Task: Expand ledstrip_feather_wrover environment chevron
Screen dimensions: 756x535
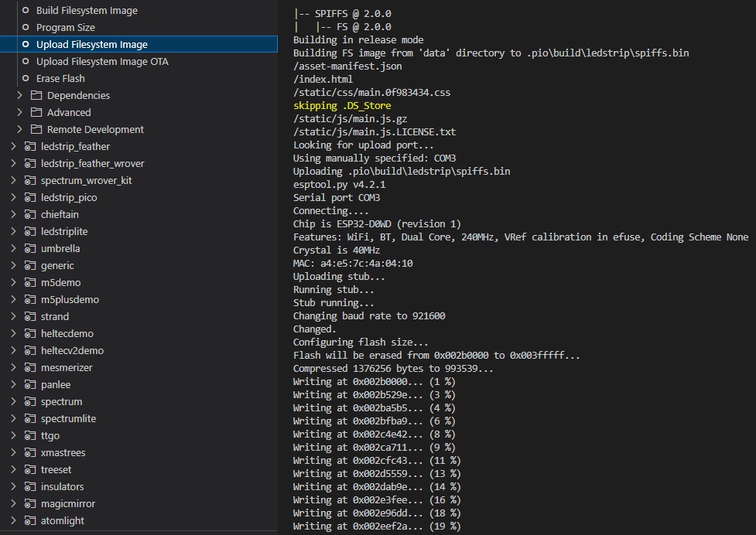Action: (x=13, y=163)
